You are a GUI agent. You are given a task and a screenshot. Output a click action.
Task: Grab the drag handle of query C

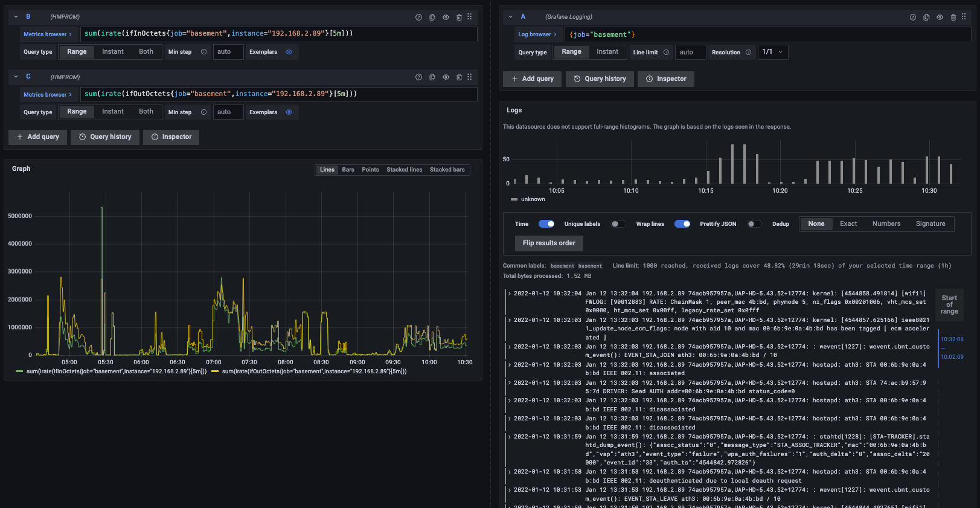[470, 77]
